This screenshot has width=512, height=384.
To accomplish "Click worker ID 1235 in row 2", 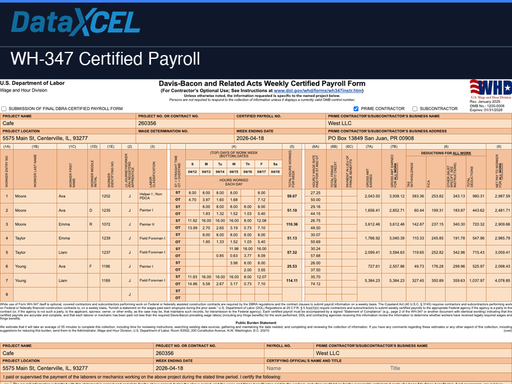I will (x=111, y=210).
